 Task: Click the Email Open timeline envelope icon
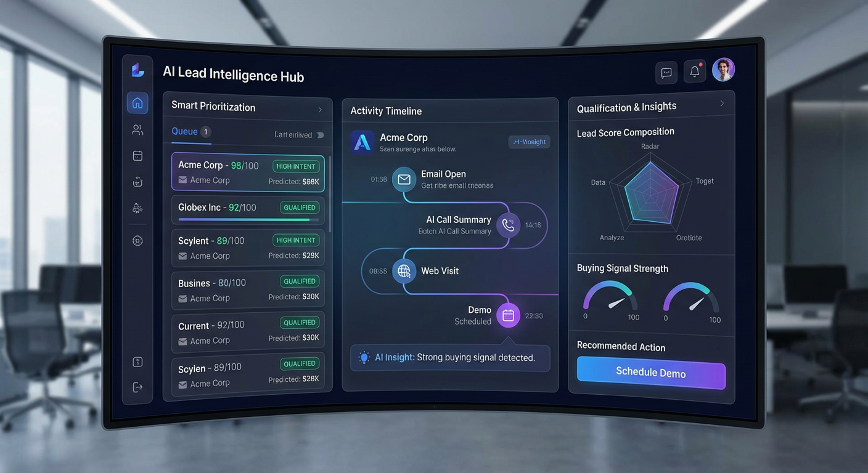pos(404,179)
